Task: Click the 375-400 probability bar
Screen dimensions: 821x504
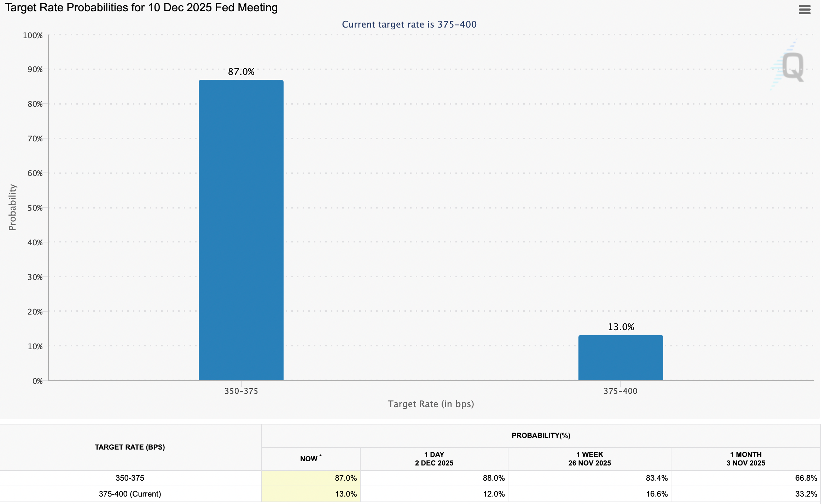Action: (x=621, y=358)
